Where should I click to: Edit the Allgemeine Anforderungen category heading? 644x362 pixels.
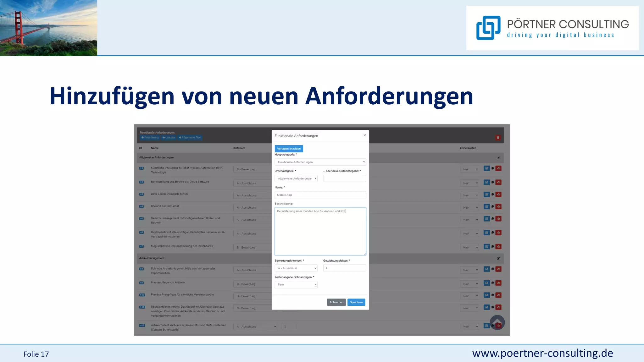(x=498, y=158)
